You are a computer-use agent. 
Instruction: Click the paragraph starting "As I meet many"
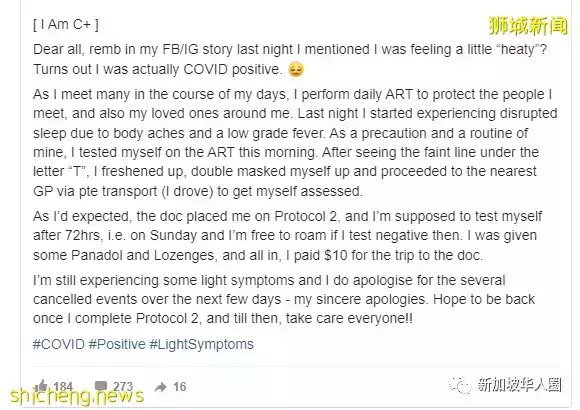point(295,142)
